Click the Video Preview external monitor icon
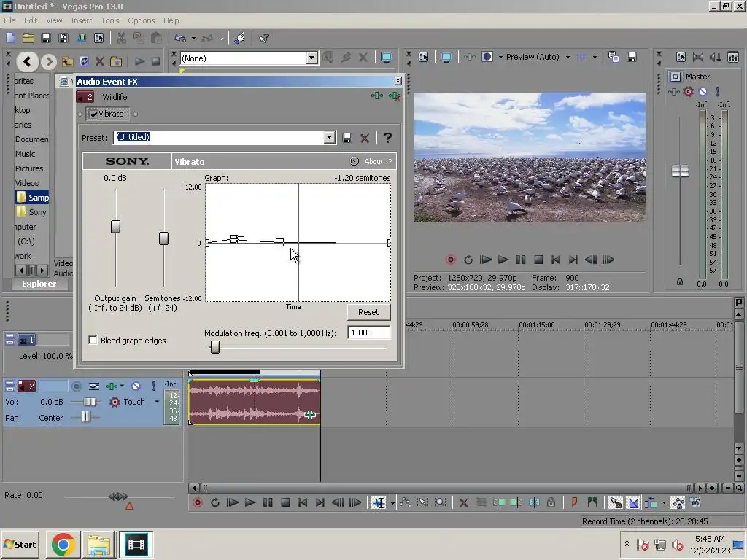Image resolution: width=747 pixels, height=560 pixels. click(446, 57)
